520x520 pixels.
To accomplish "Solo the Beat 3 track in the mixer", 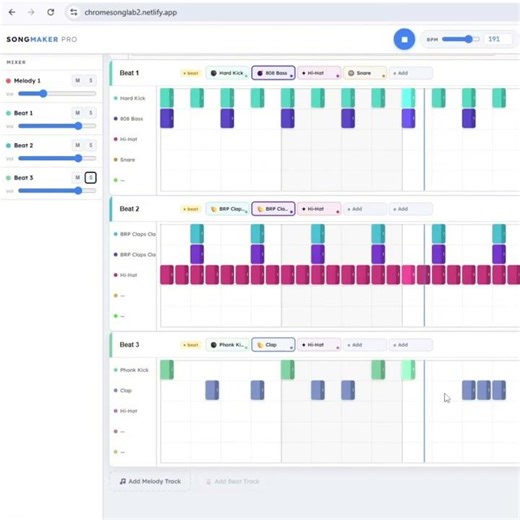I will point(90,178).
